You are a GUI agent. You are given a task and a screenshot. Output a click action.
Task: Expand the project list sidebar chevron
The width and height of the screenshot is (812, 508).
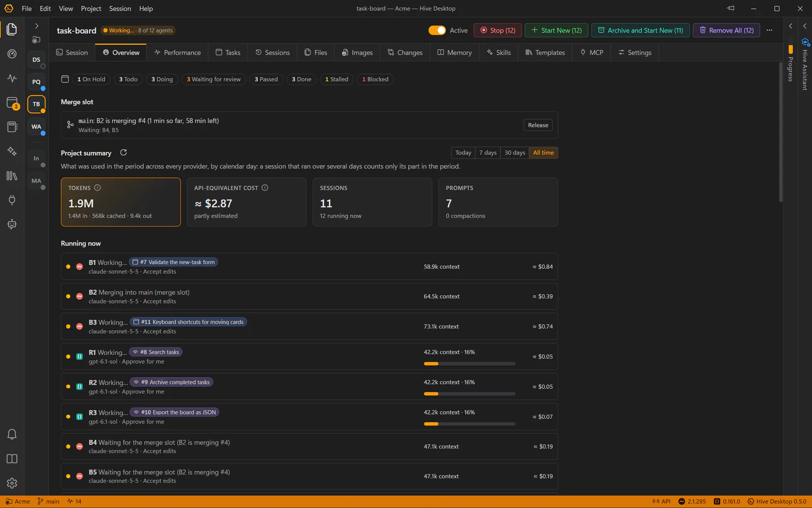[37, 25]
